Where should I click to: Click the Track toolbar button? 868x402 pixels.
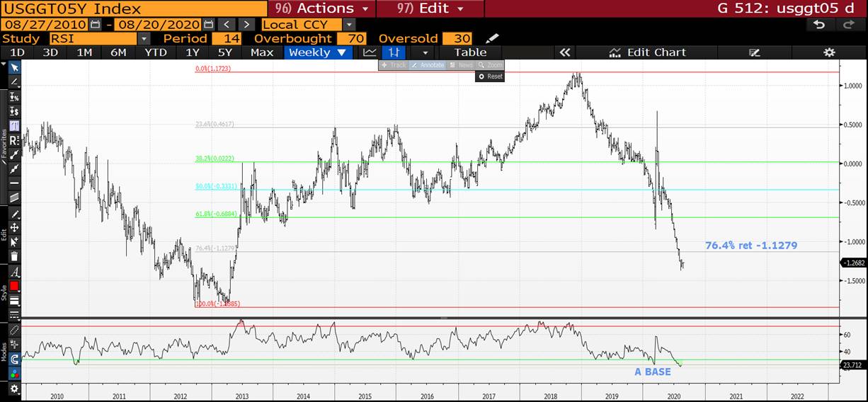pyautogui.click(x=394, y=65)
